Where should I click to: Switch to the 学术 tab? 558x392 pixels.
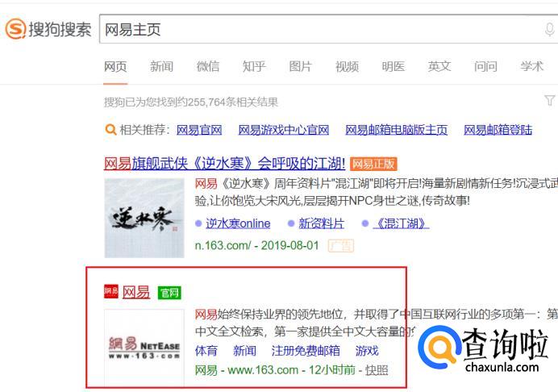pyautogui.click(x=532, y=67)
